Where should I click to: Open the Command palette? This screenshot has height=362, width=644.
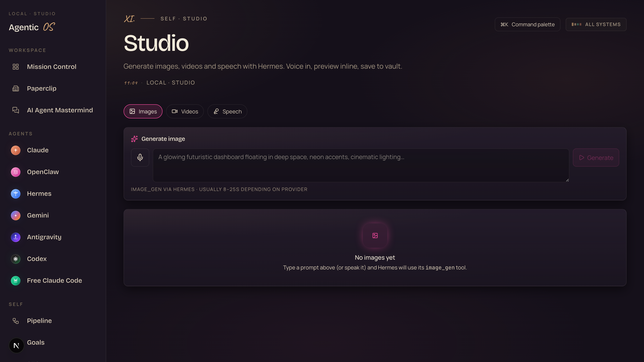pos(527,25)
